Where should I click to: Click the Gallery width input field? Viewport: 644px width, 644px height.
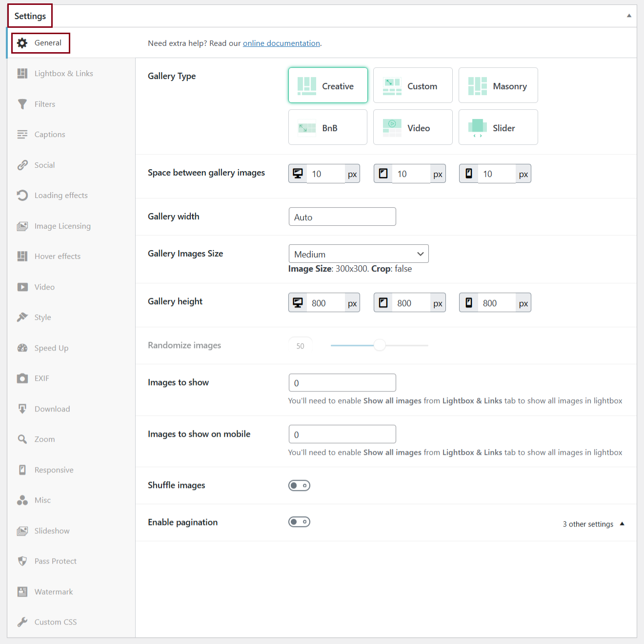[342, 217]
